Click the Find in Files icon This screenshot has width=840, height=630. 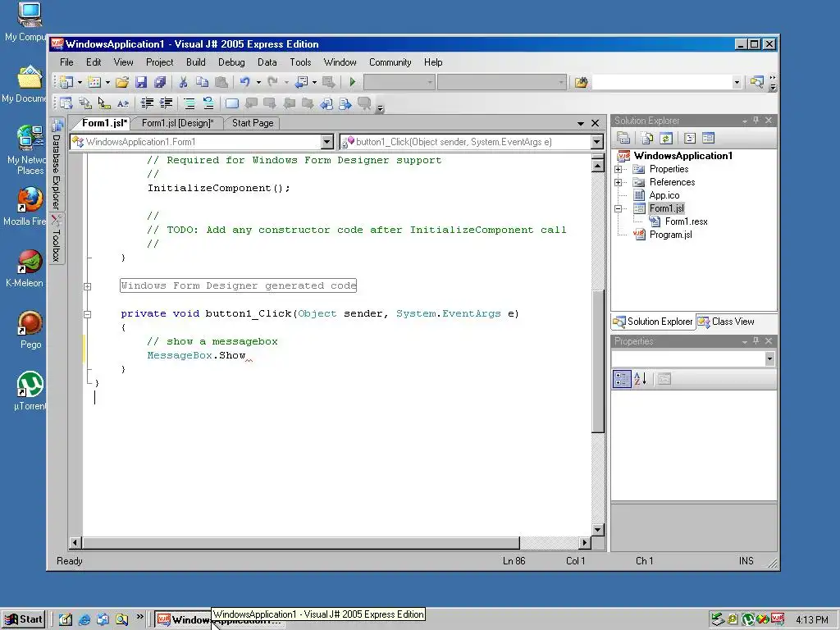pos(582,82)
